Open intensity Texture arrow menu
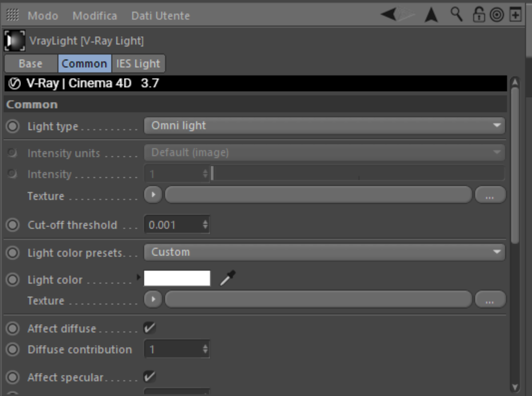 point(153,195)
